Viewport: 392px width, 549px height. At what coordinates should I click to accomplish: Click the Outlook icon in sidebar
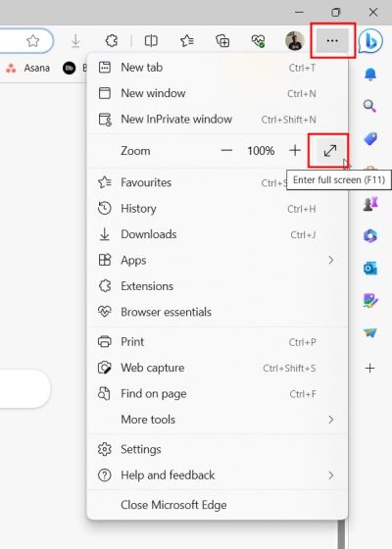pyautogui.click(x=370, y=269)
